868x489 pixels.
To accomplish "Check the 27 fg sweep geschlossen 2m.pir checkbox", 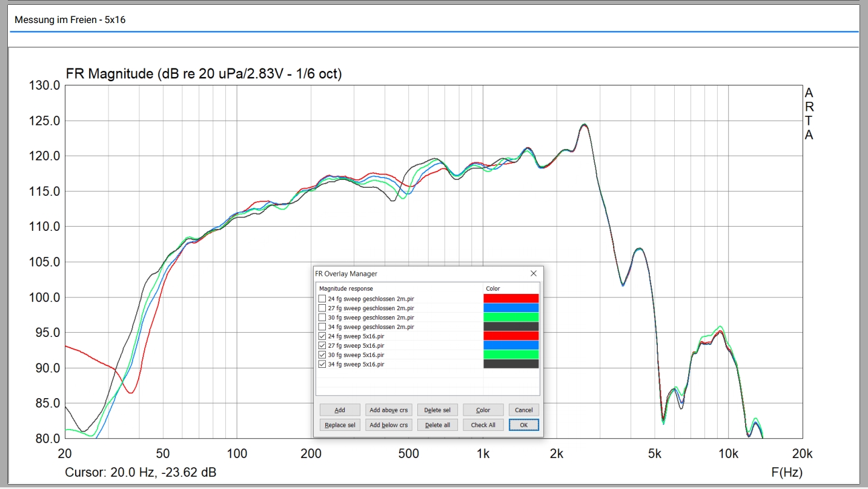I will pos(322,308).
